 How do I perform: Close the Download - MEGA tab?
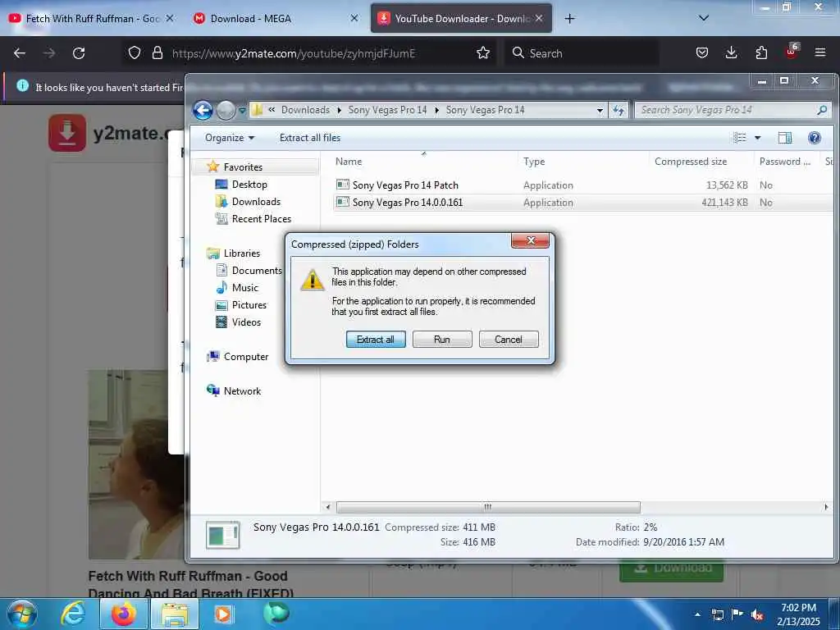(354, 18)
